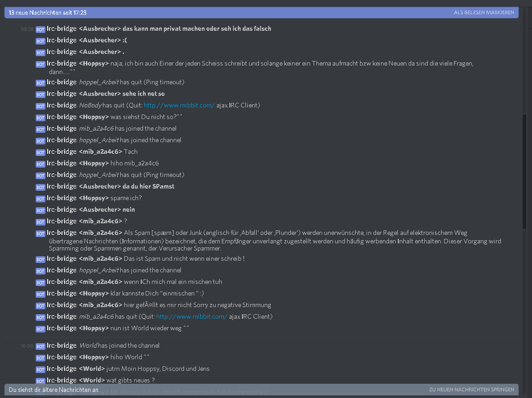Open the mibbit.com link in mib_a2a4c6's quit message
The image size is (532, 398).
pos(192,316)
